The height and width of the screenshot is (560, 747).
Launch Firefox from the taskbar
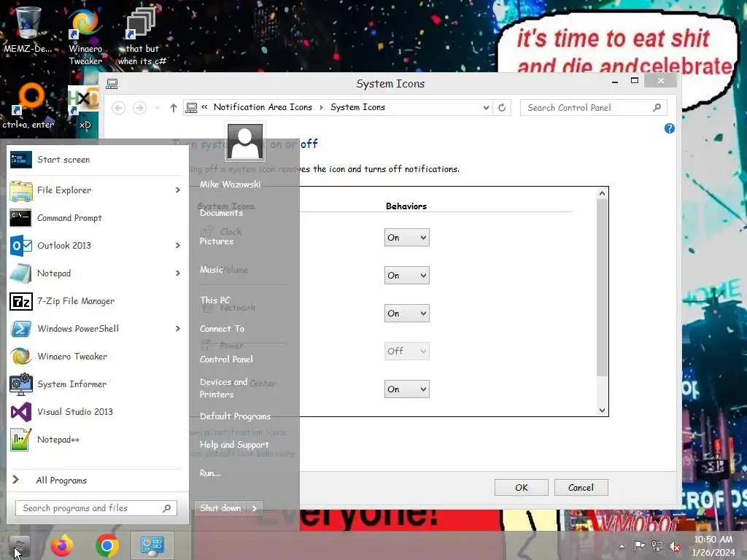point(63,545)
